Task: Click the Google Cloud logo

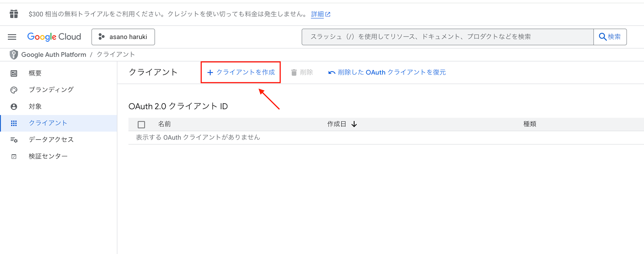Action: coord(54,37)
